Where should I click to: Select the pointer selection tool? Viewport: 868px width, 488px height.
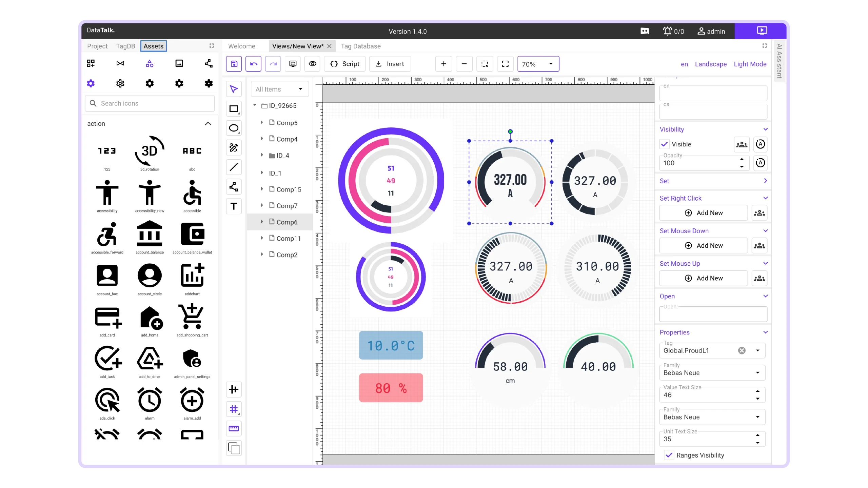tap(234, 89)
